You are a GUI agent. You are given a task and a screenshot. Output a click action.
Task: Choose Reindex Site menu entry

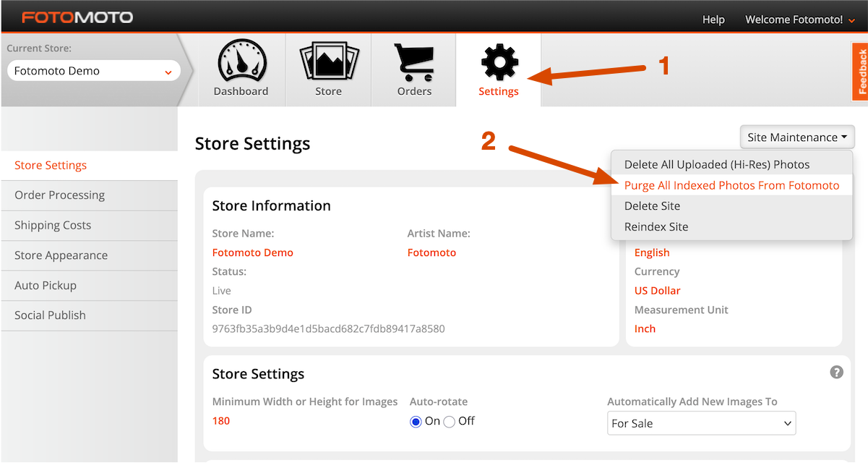(731, 227)
